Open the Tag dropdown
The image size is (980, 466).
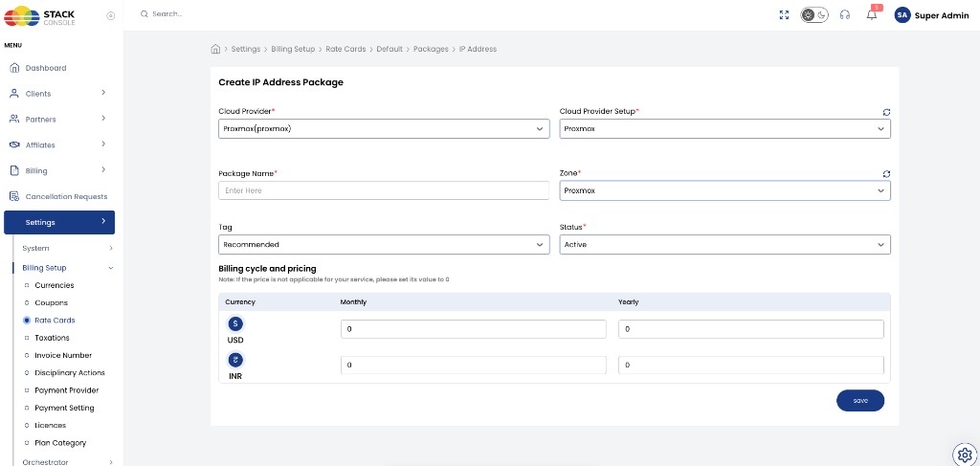coord(384,245)
